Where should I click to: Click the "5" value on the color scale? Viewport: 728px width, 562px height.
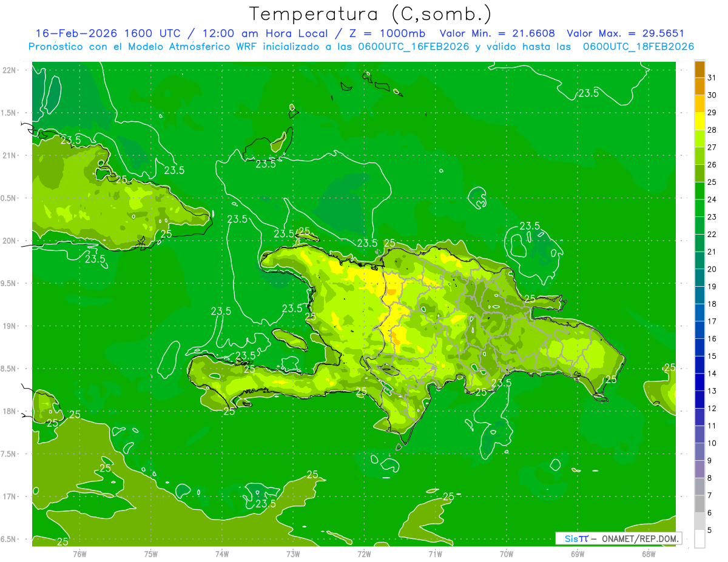click(710, 530)
